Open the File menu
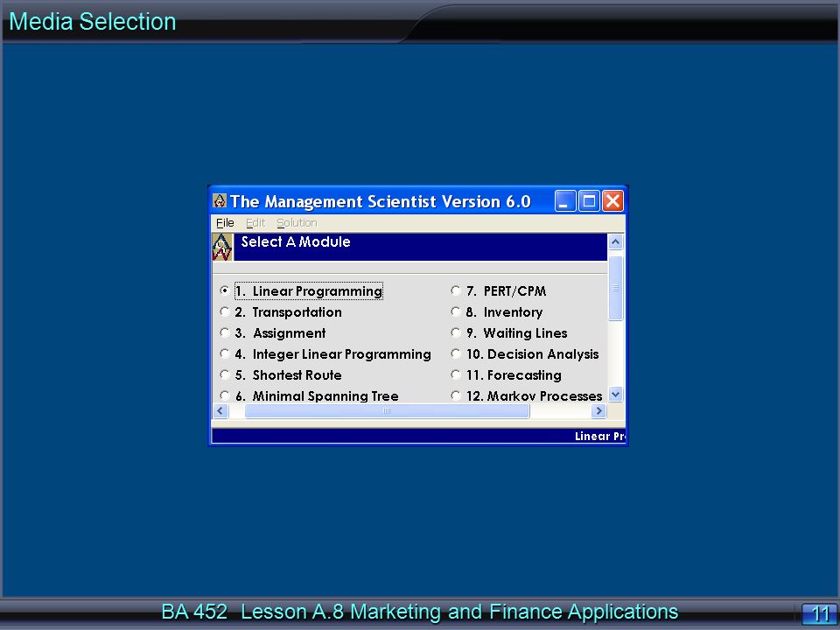 click(x=225, y=223)
